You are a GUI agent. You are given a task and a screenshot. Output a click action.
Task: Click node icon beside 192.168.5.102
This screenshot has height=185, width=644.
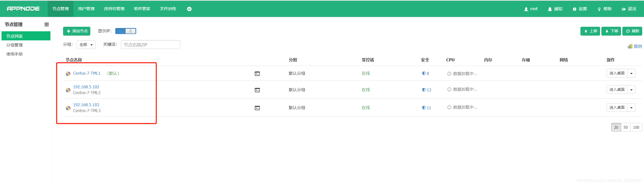[68, 90]
